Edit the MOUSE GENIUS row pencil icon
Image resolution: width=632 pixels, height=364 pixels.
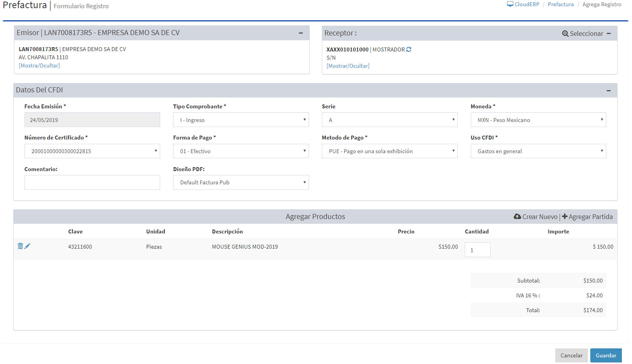coord(27,246)
